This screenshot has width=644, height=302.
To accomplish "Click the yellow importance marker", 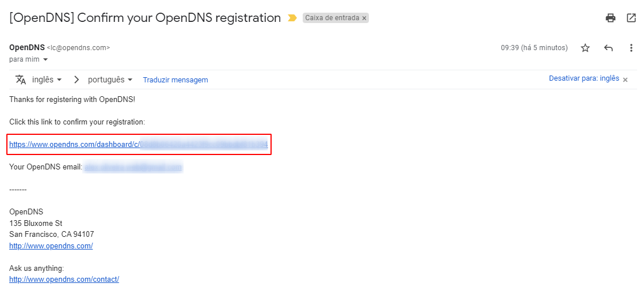I will tap(292, 18).
